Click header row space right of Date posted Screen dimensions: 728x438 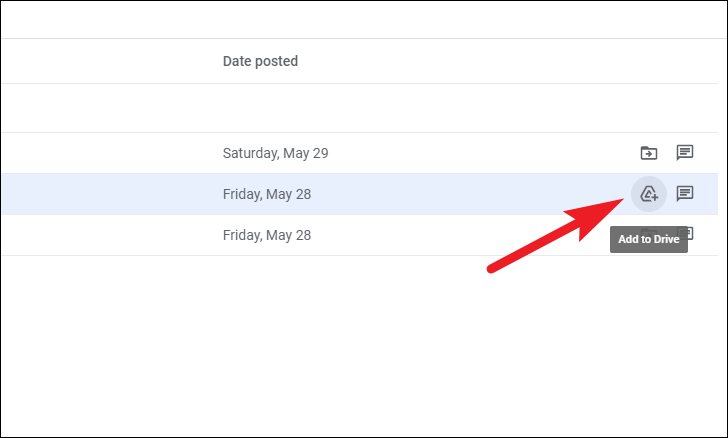point(508,61)
